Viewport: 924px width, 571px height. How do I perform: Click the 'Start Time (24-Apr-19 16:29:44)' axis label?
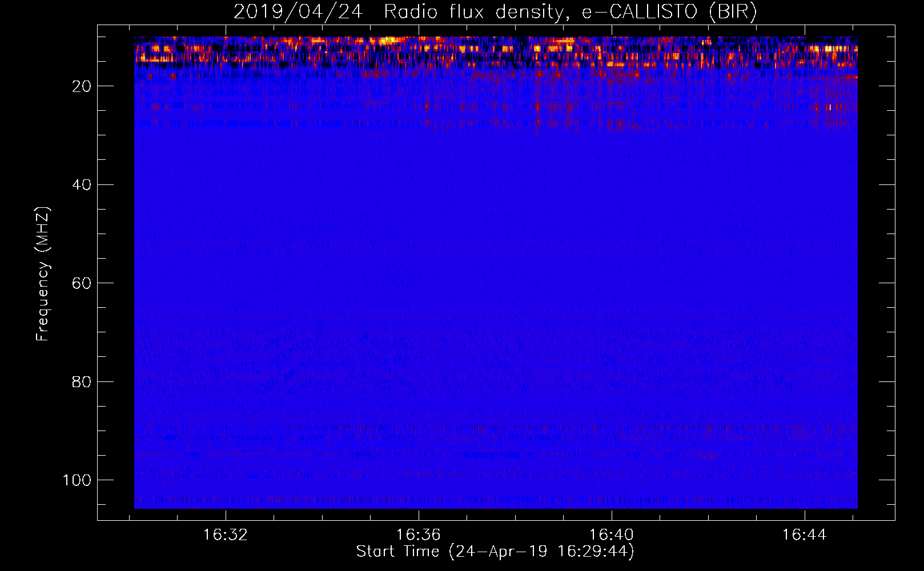click(x=495, y=552)
